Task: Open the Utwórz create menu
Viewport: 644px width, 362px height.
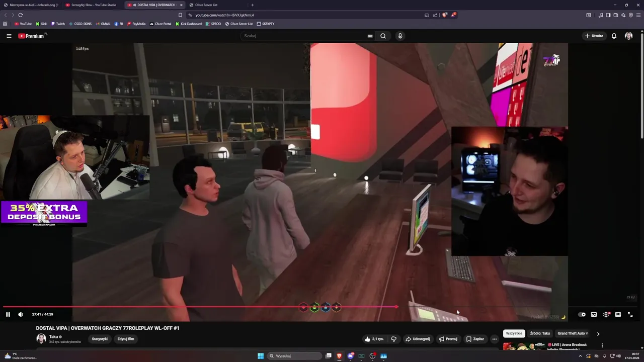Action: [594, 36]
